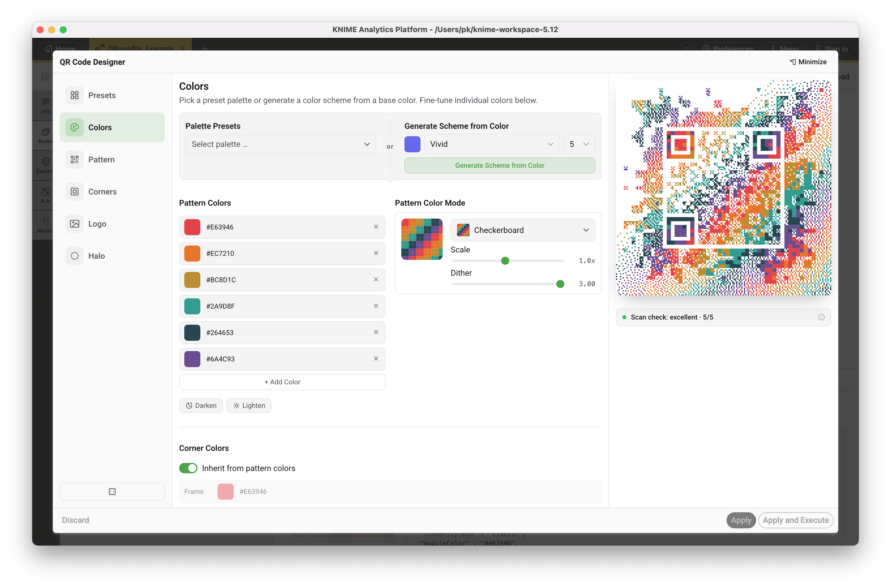This screenshot has width=891, height=588.
Task: Click the Checkerboard mode icon
Action: (x=463, y=230)
